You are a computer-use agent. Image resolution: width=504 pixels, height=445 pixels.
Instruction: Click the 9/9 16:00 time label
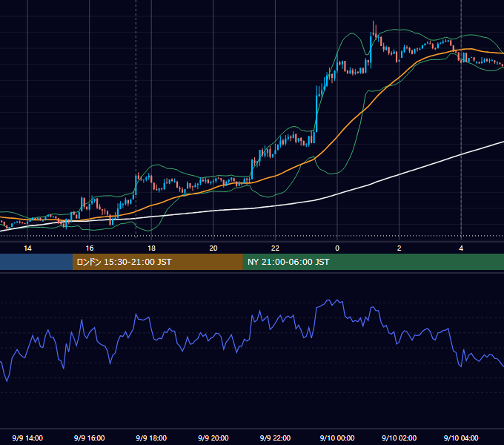pyautogui.click(x=90, y=438)
